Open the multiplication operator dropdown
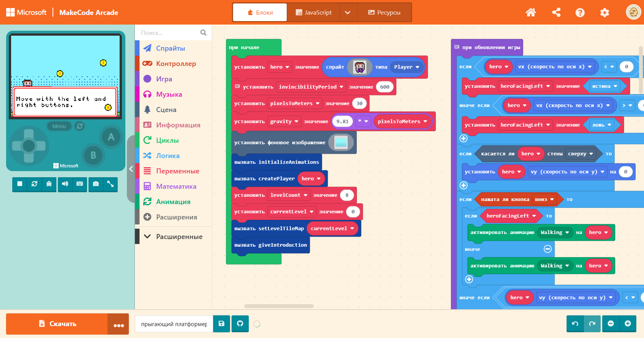Viewport: 644px width, 338px height. click(x=363, y=121)
